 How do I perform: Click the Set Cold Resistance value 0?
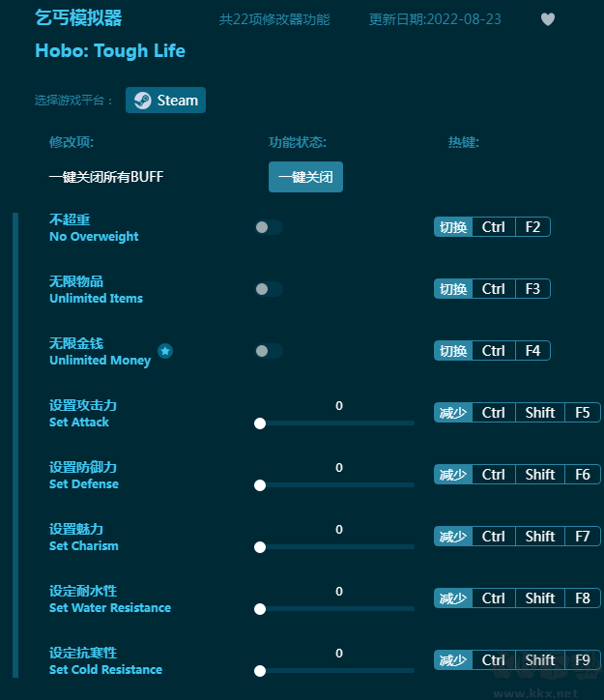tap(339, 654)
